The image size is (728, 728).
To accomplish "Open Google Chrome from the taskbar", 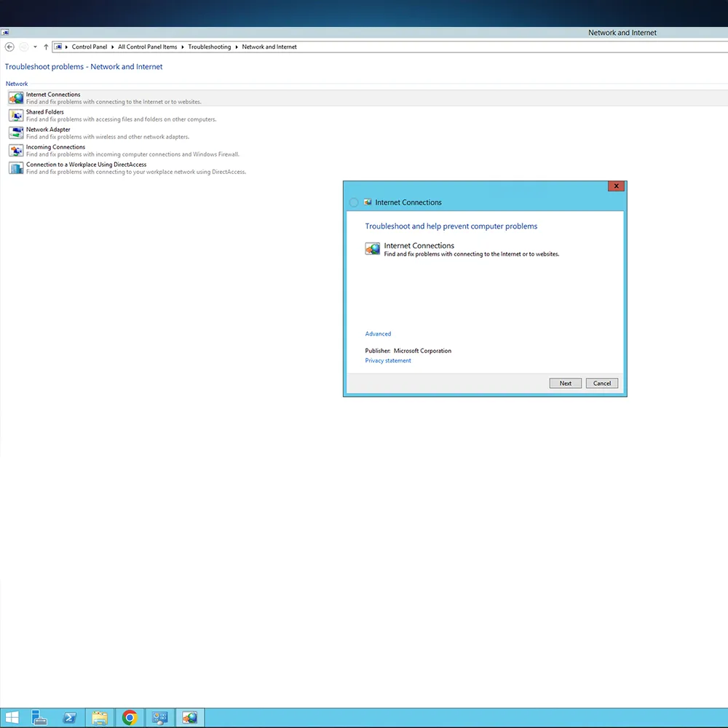I will (130, 718).
